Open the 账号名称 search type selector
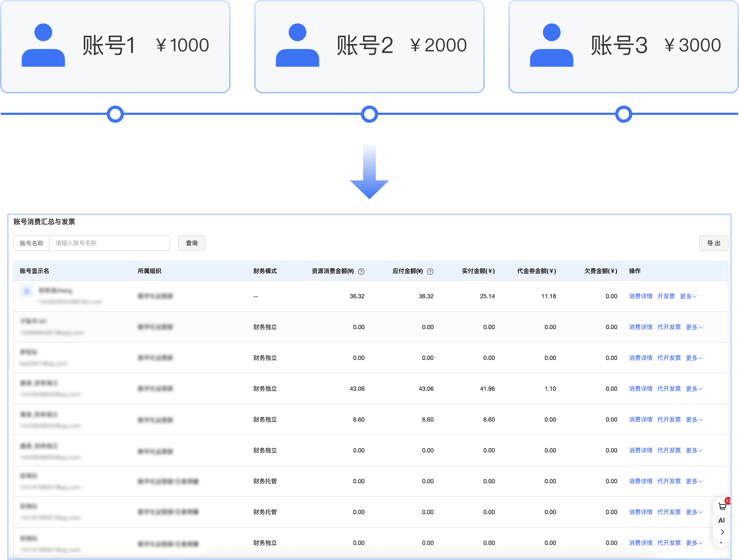 tap(32, 243)
